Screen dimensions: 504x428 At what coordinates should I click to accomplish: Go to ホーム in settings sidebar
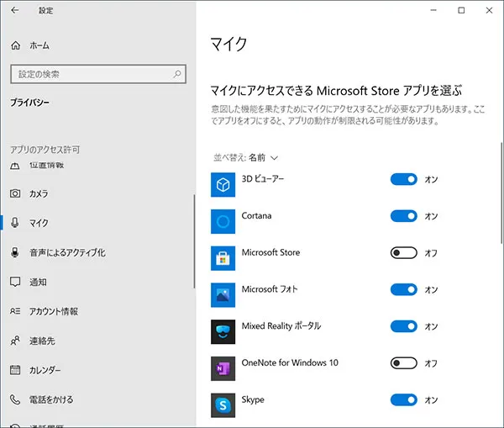coord(39,45)
